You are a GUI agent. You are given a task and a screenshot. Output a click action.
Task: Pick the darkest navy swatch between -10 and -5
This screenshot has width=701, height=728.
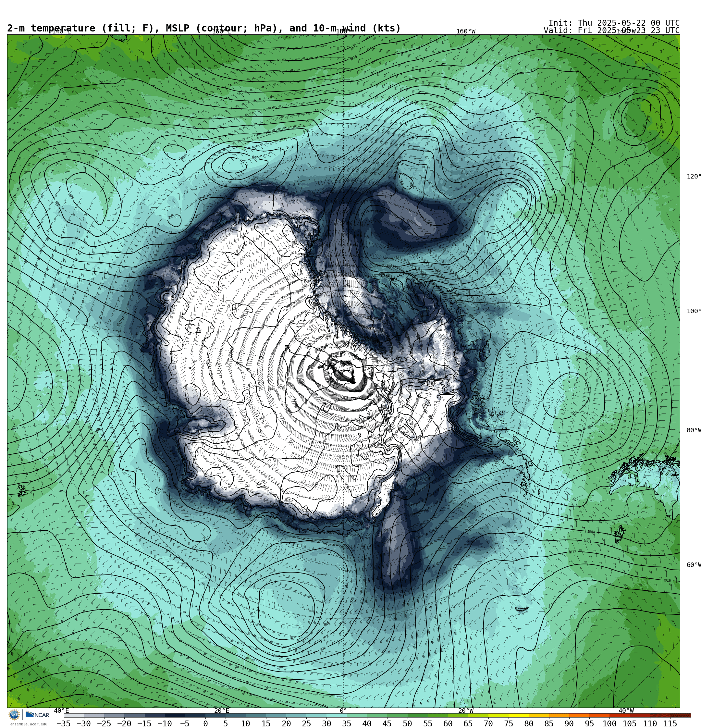(x=175, y=715)
